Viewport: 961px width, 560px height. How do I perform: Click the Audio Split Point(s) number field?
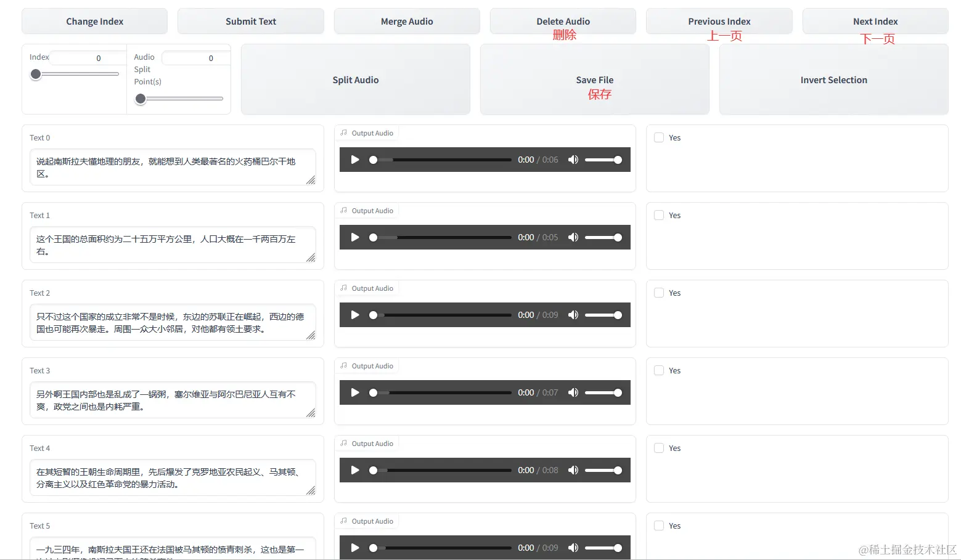point(196,58)
